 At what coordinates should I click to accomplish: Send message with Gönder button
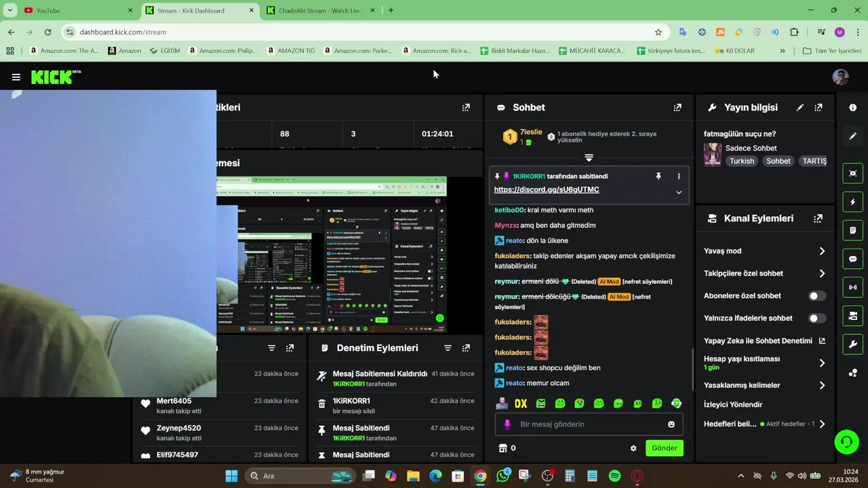pos(665,448)
